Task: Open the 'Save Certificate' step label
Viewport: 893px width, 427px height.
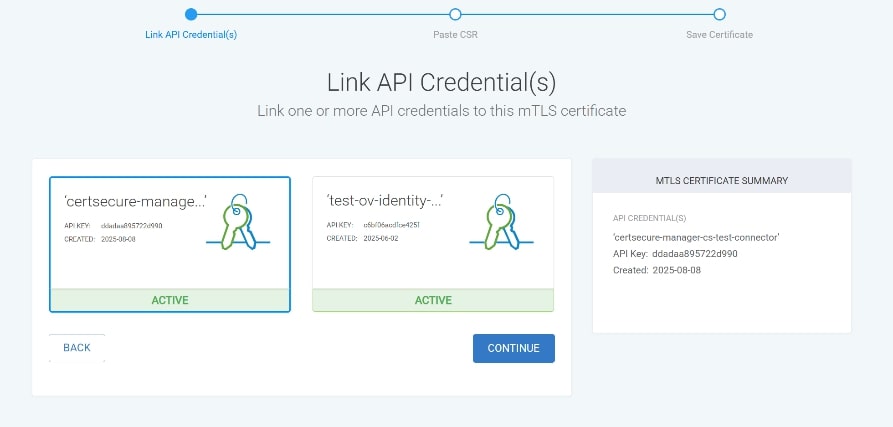Action: pyautogui.click(x=719, y=35)
